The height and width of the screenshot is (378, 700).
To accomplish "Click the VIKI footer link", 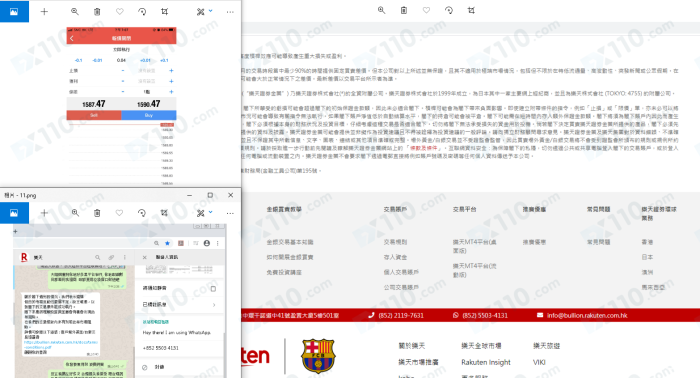I will pos(539,362).
